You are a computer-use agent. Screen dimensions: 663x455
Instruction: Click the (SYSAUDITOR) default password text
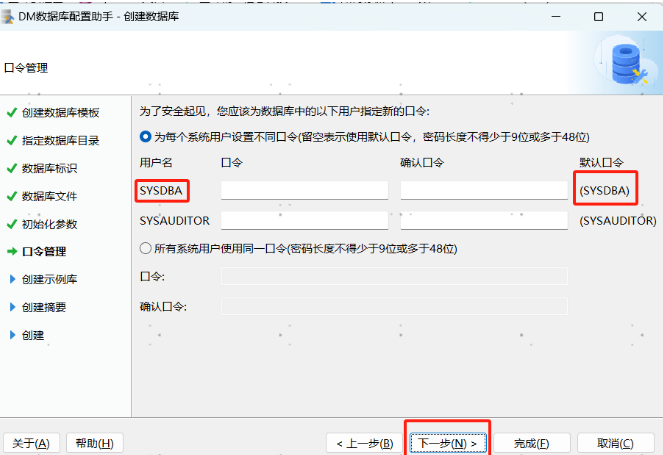[x=618, y=221]
